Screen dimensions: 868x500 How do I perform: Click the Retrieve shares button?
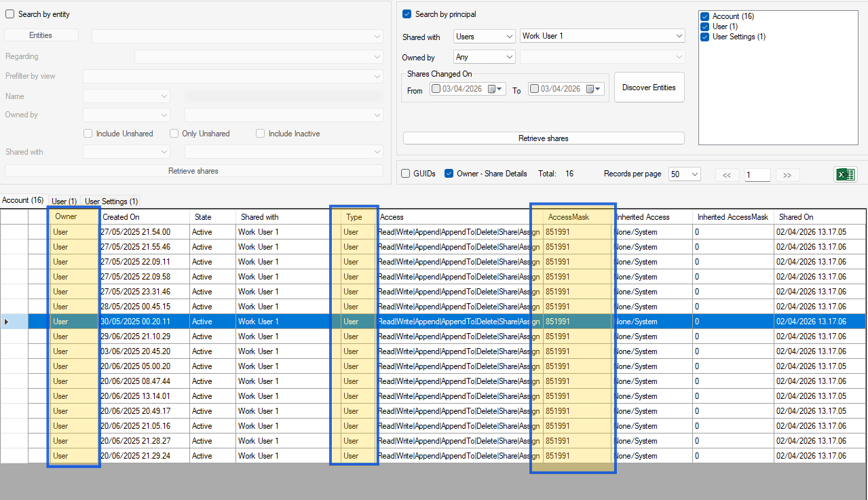click(543, 138)
